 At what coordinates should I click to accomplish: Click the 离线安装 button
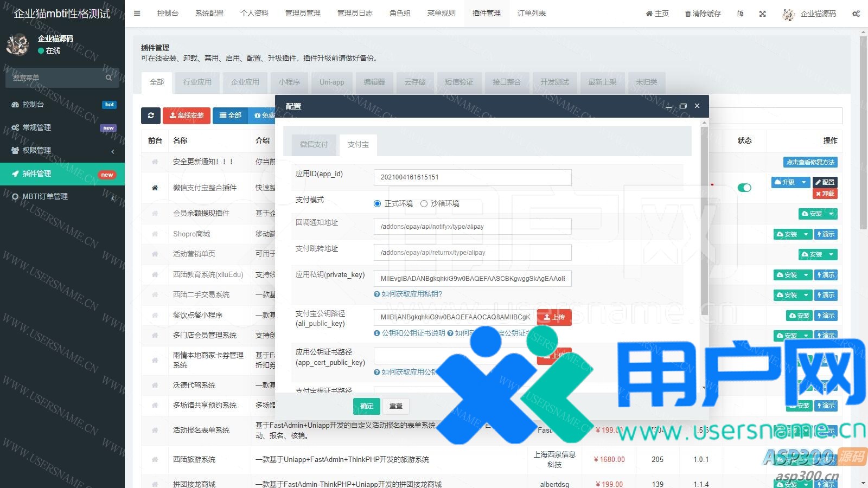[187, 115]
